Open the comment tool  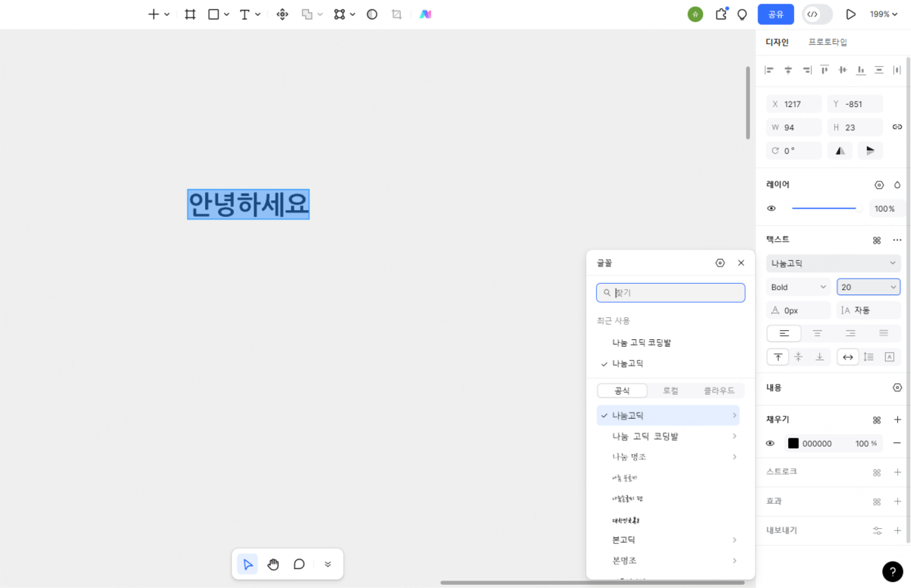(x=299, y=564)
